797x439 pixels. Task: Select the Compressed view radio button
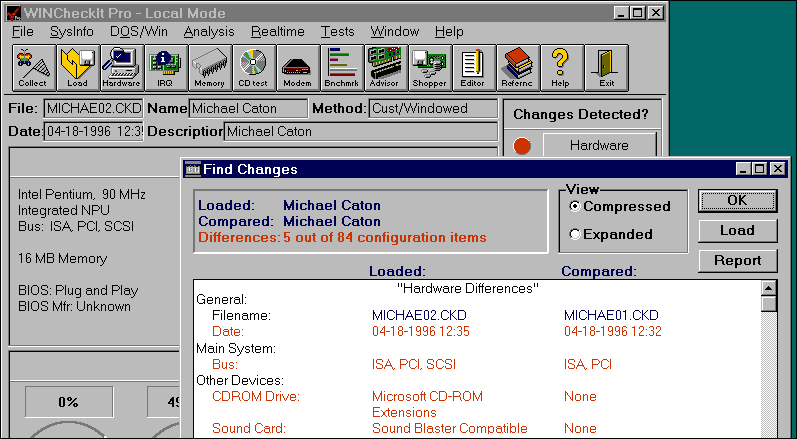575,206
